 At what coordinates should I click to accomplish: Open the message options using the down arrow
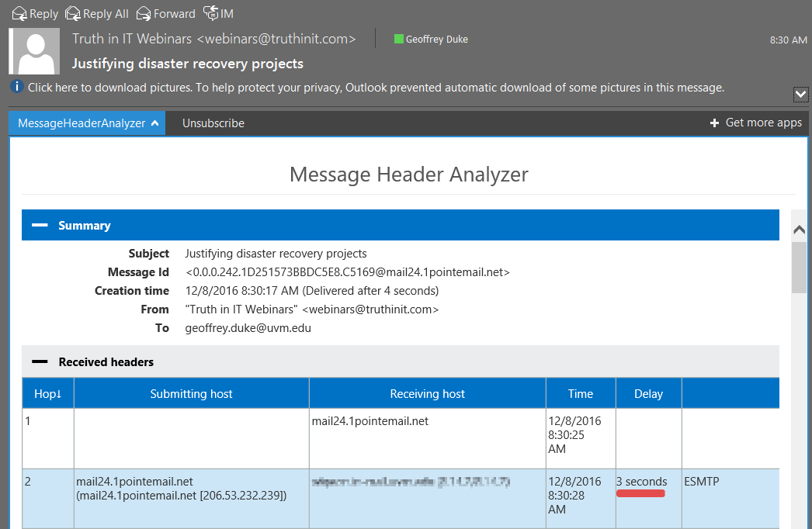click(800, 94)
